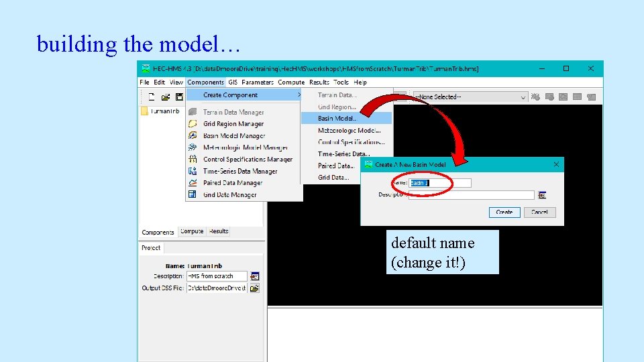Click the save project disk icon
The width and height of the screenshot is (644, 362).
click(x=180, y=97)
